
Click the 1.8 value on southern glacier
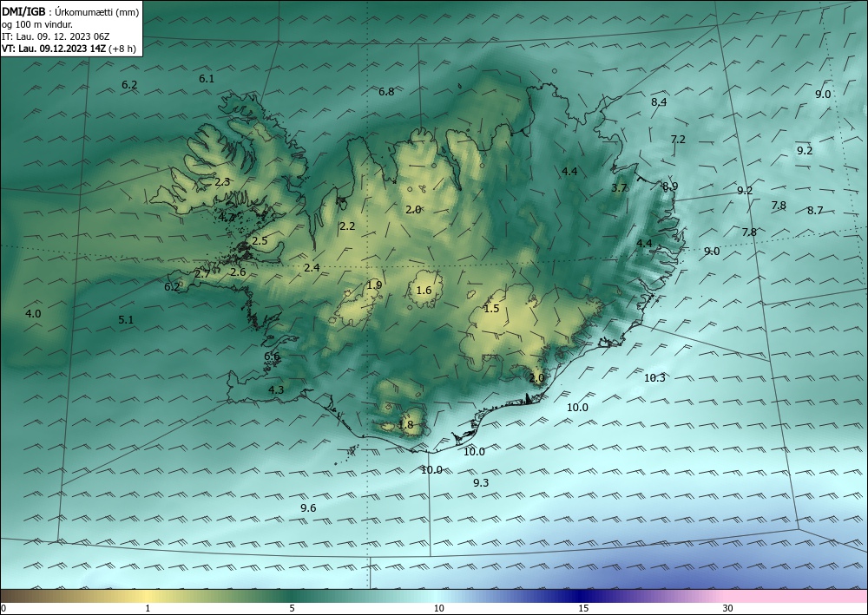[x=405, y=425]
